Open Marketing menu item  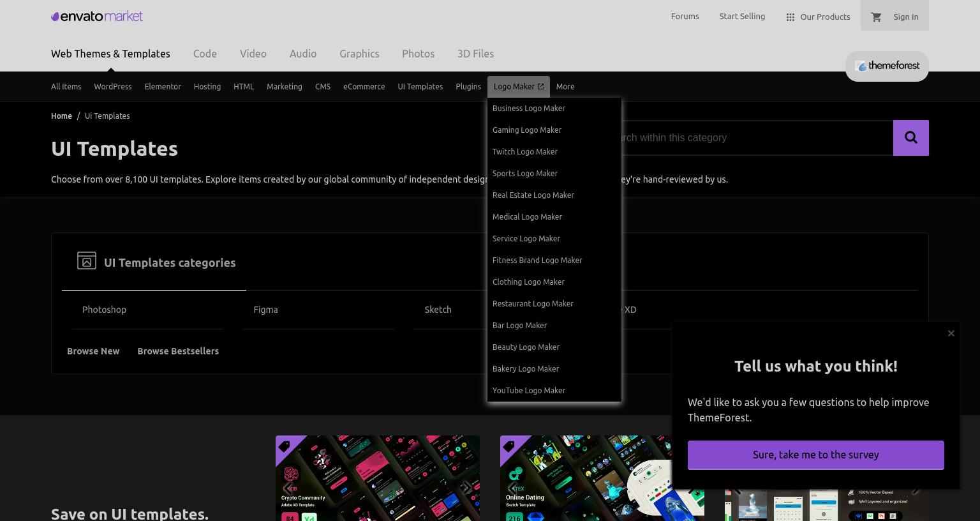[x=285, y=86]
